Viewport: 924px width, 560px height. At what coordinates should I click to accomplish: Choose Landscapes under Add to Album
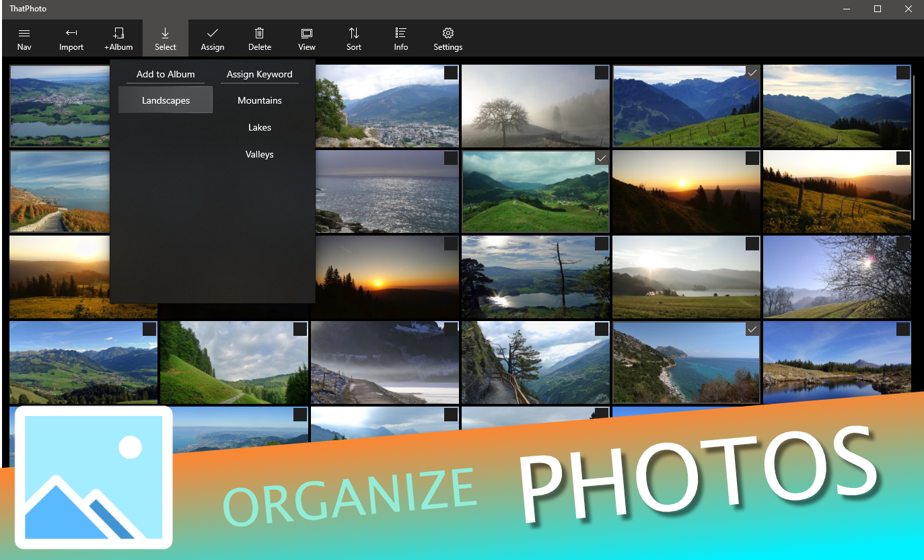[x=166, y=100]
